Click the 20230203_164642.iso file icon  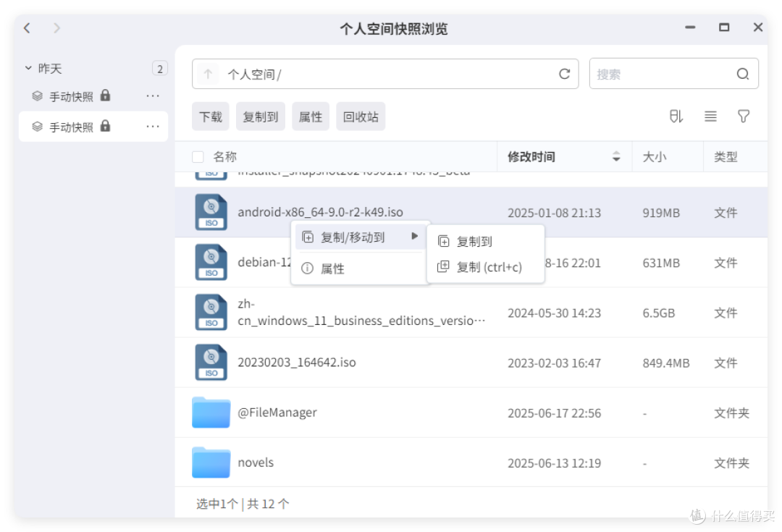[x=211, y=363]
